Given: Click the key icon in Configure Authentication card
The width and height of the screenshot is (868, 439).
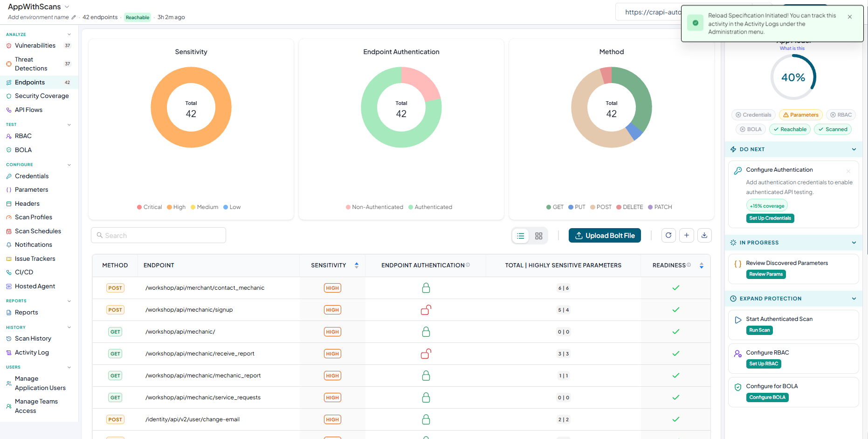Looking at the screenshot, I should click(x=738, y=171).
